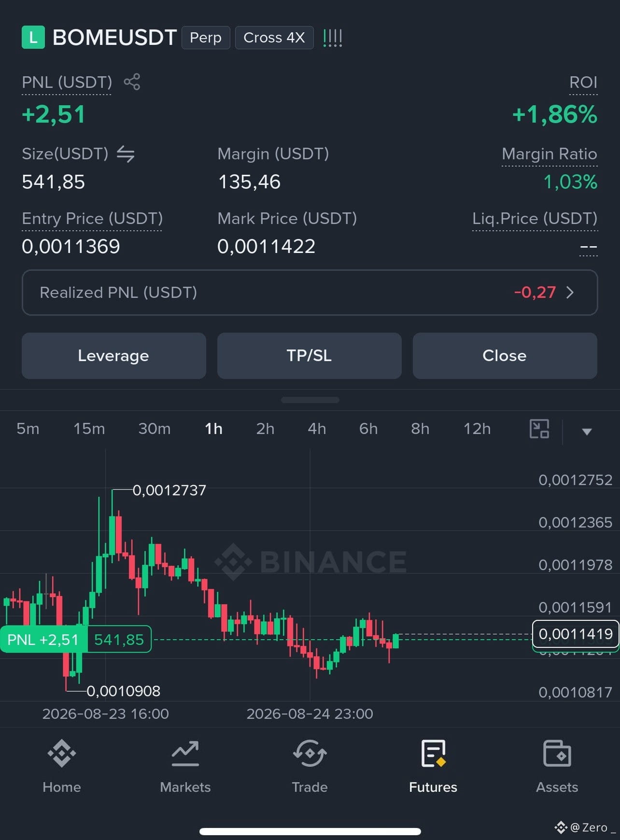Tap the share PNL icon
Image resolution: width=620 pixels, height=840 pixels.
[x=132, y=82]
